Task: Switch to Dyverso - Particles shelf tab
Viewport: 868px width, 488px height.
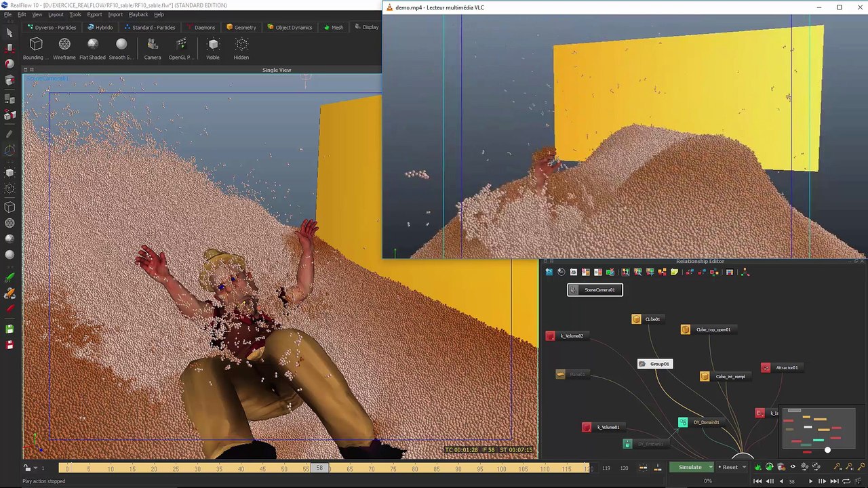Action: (x=52, y=27)
